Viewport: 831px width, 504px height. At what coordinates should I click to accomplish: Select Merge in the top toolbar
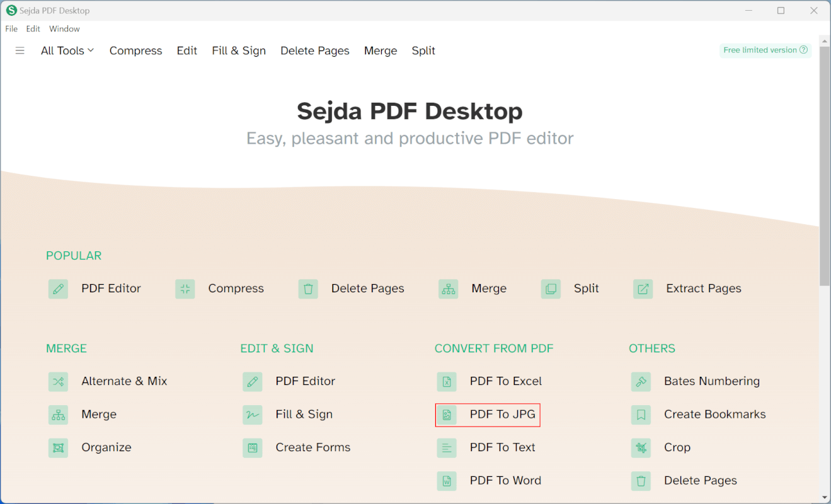pos(381,50)
